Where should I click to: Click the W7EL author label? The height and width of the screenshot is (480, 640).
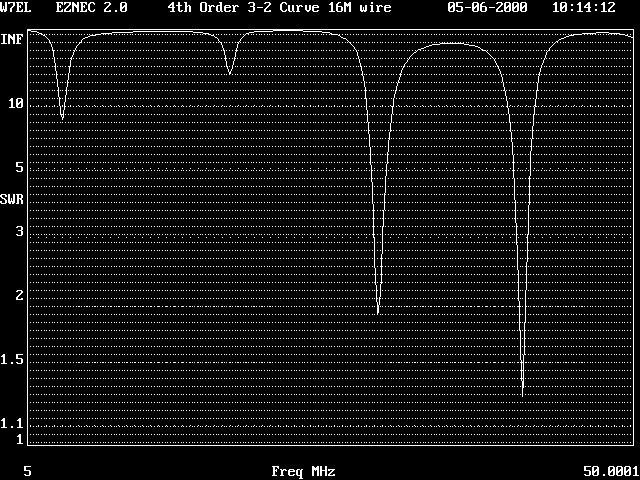16,7
